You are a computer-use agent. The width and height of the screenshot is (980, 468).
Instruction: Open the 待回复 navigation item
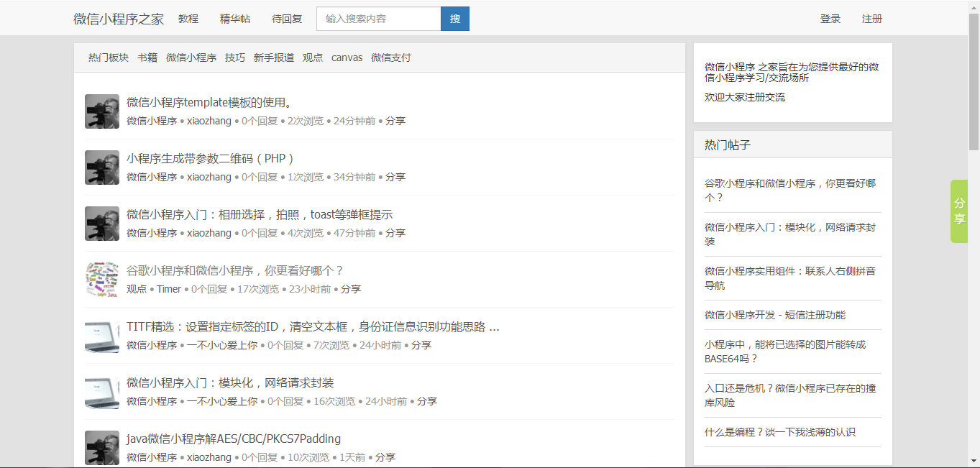pos(287,19)
